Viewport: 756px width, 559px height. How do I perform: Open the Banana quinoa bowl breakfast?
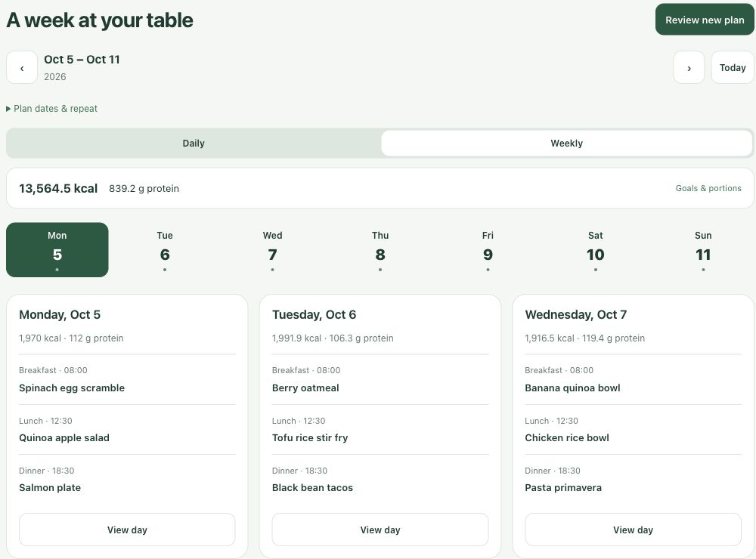(x=572, y=388)
